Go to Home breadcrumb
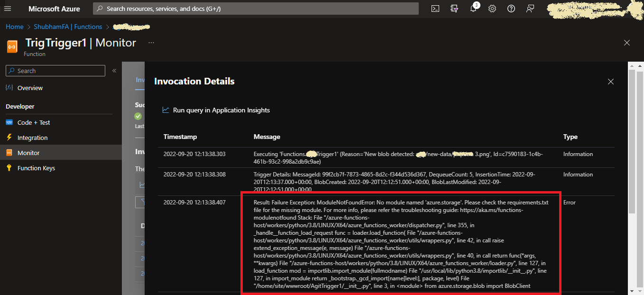 [x=15, y=27]
